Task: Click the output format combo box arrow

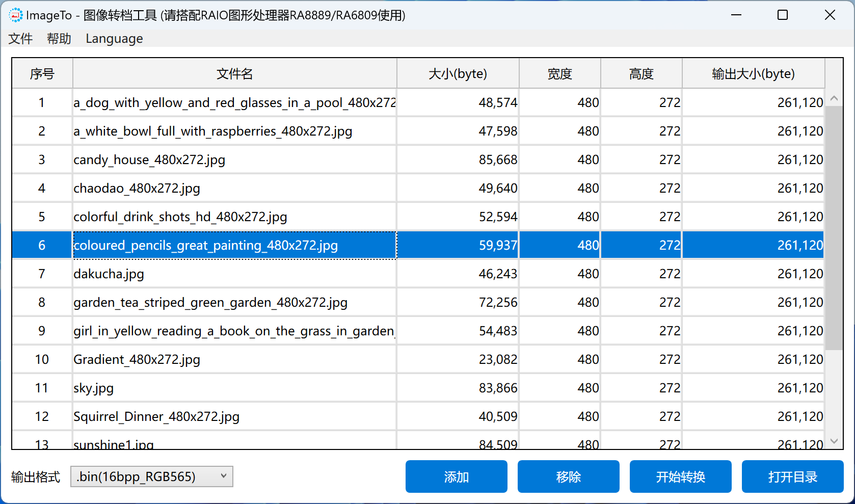Action: [x=223, y=476]
